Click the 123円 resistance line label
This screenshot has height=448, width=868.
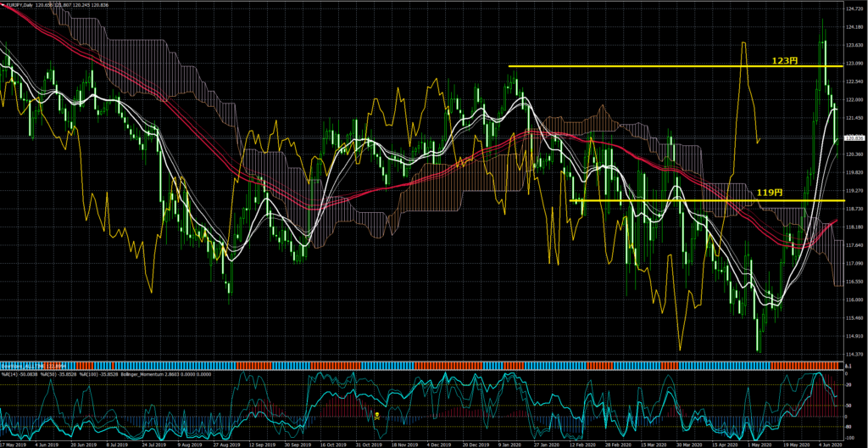tap(784, 61)
